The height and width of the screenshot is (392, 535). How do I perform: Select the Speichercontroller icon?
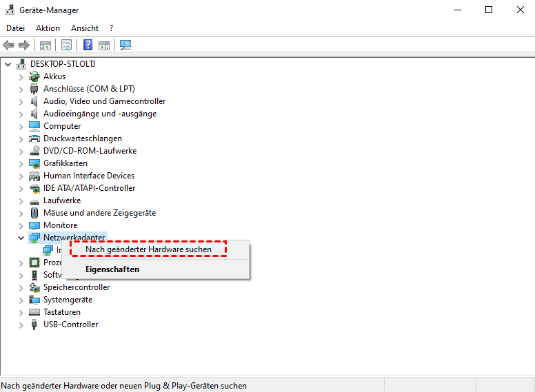coord(34,287)
